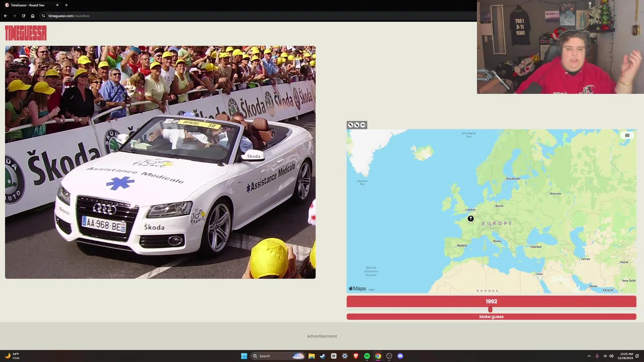Open a new browser tab with plus
The height and width of the screenshot is (362, 644).
(x=66, y=5)
